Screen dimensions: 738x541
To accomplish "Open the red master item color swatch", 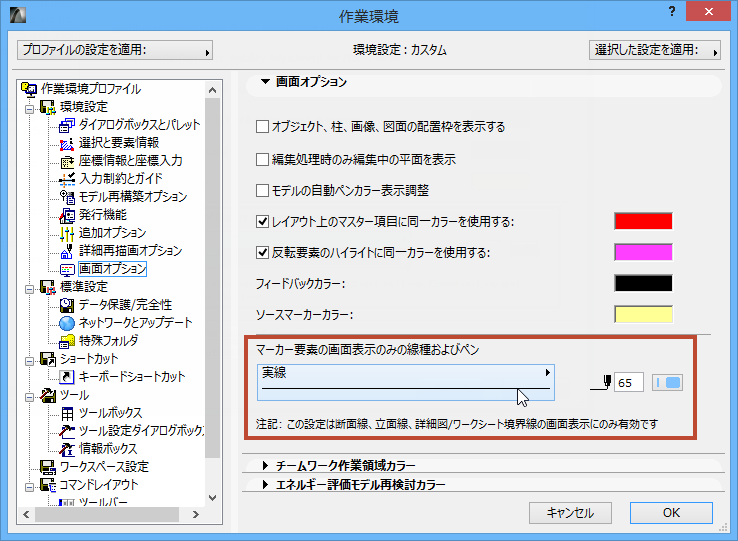I will pyautogui.click(x=643, y=221).
